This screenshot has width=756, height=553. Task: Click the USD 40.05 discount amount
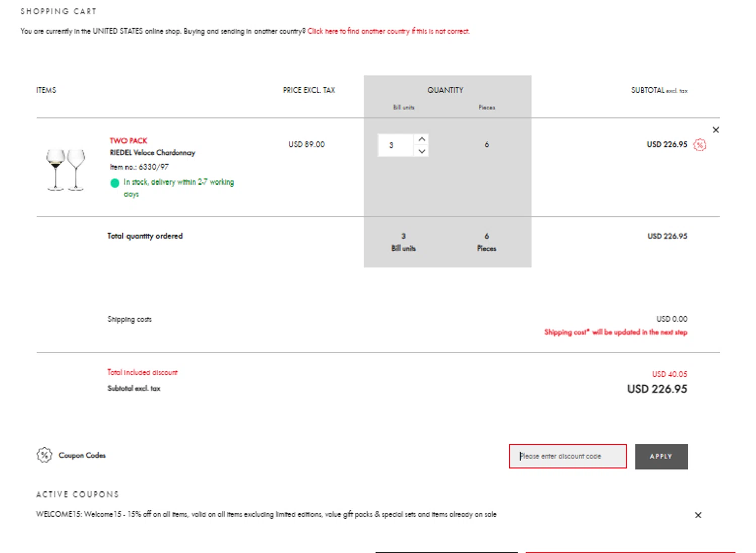coord(670,374)
